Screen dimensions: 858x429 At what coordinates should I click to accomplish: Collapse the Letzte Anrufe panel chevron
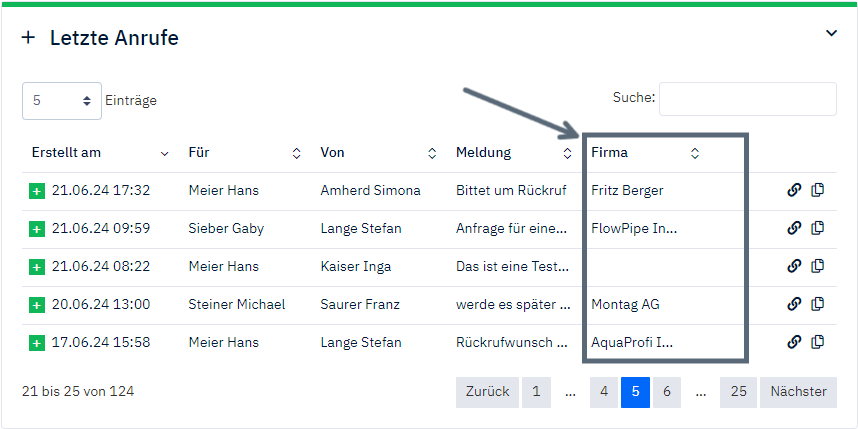(830, 33)
